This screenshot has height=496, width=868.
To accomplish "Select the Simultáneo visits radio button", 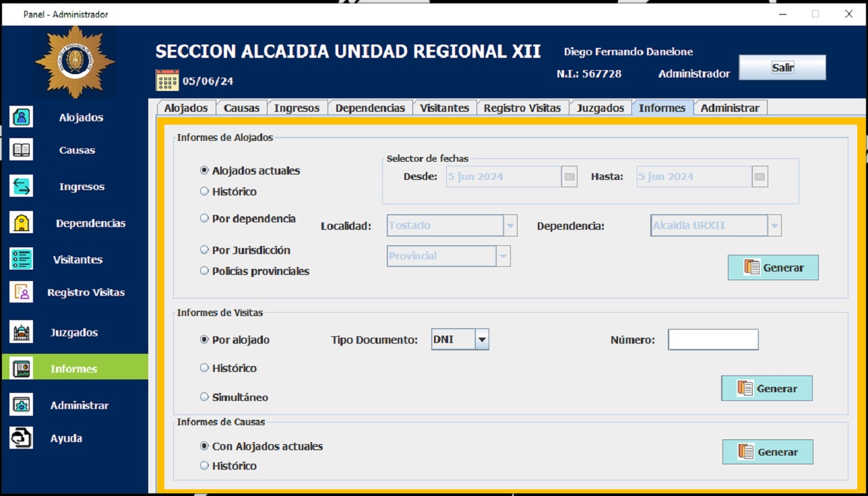I will point(204,397).
